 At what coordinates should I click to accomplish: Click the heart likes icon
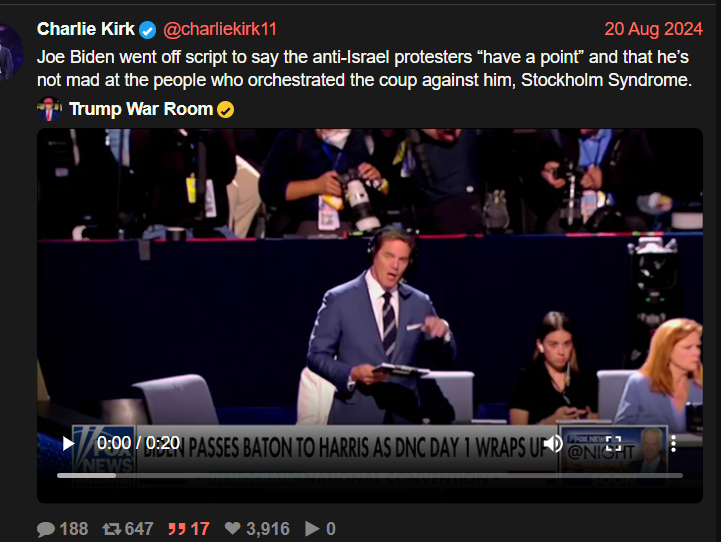pyautogui.click(x=233, y=528)
